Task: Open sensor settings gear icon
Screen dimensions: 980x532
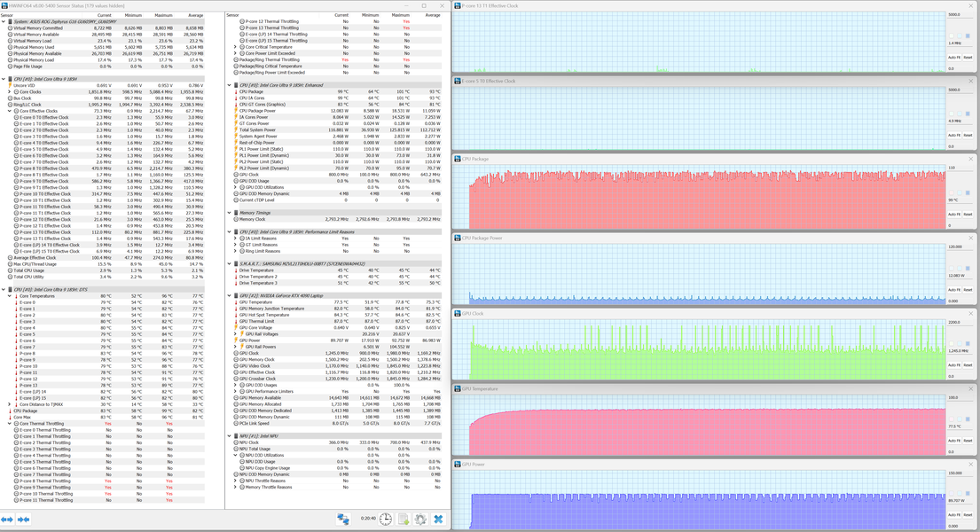Action: tap(420, 519)
